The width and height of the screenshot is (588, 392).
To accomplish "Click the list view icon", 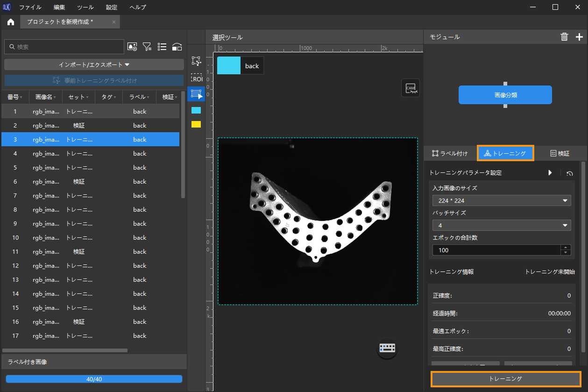I will 162,47.
